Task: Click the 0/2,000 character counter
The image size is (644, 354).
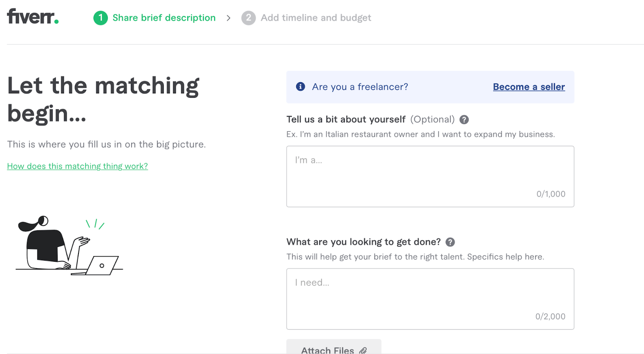Action: point(550,317)
